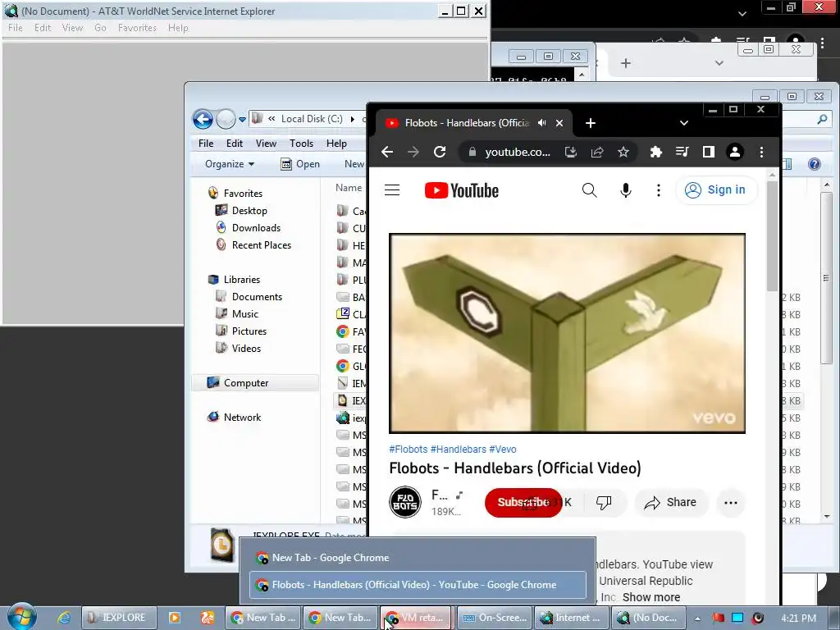Open the View menu in Explorer
This screenshot has height=630, width=840.
266,144
